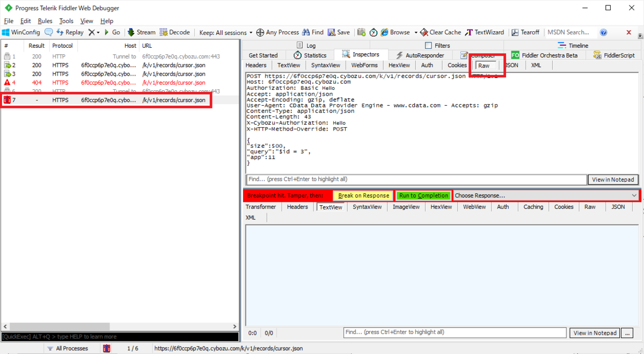Viewport: 644px width, 354px height.
Task: Switch to the Filters tab
Action: coord(438,46)
